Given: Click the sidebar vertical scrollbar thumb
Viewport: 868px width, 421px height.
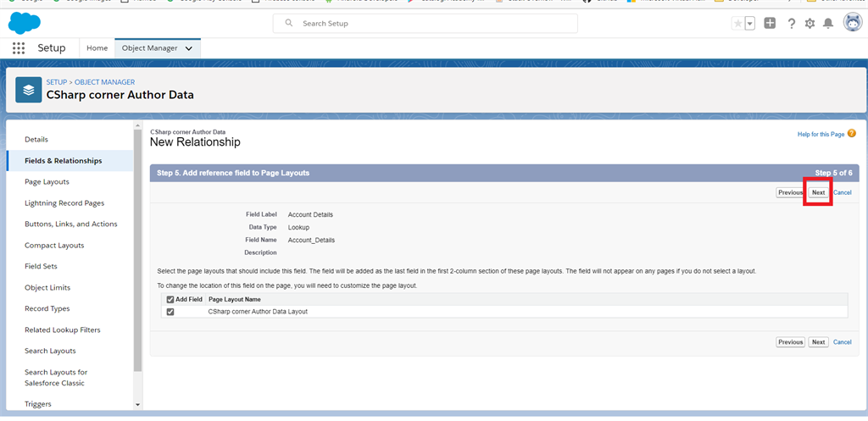Looking at the screenshot, I should [x=138, y=251].
